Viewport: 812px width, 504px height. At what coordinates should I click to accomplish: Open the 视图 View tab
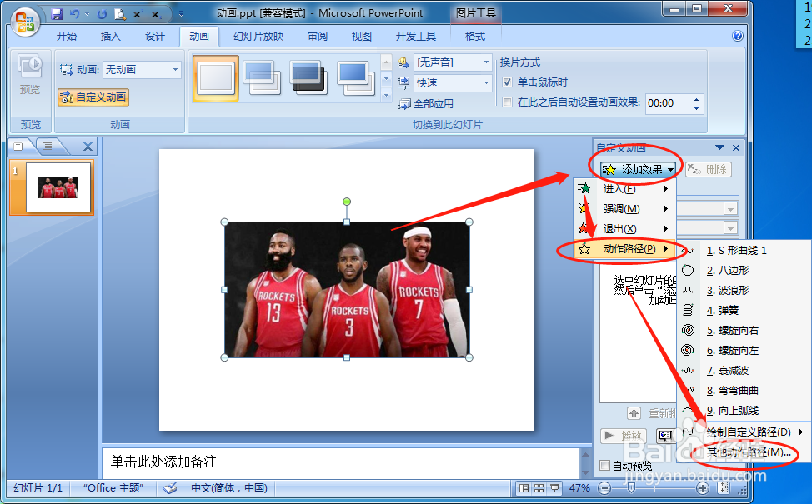(362, 36)
